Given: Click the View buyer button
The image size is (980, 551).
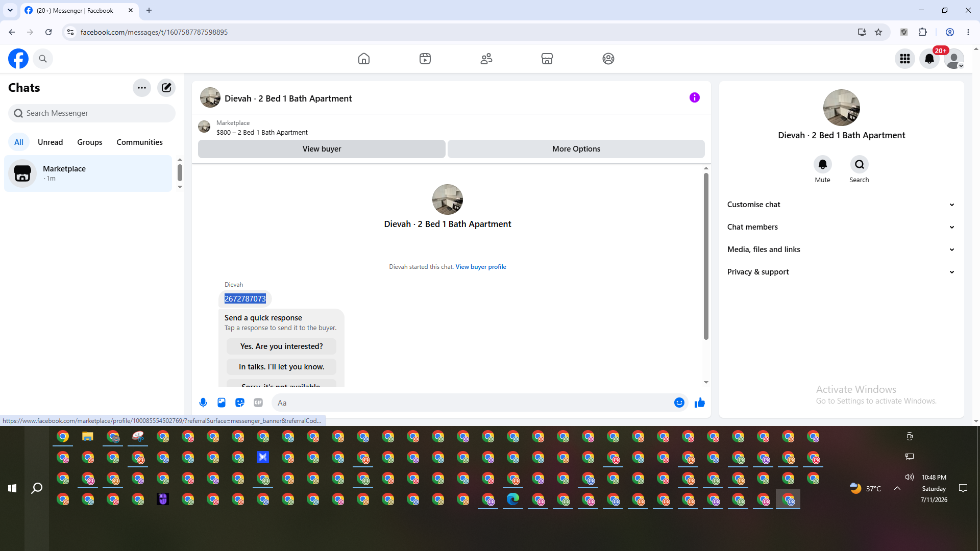Looking at the screenshot, I should coord(322,149).
